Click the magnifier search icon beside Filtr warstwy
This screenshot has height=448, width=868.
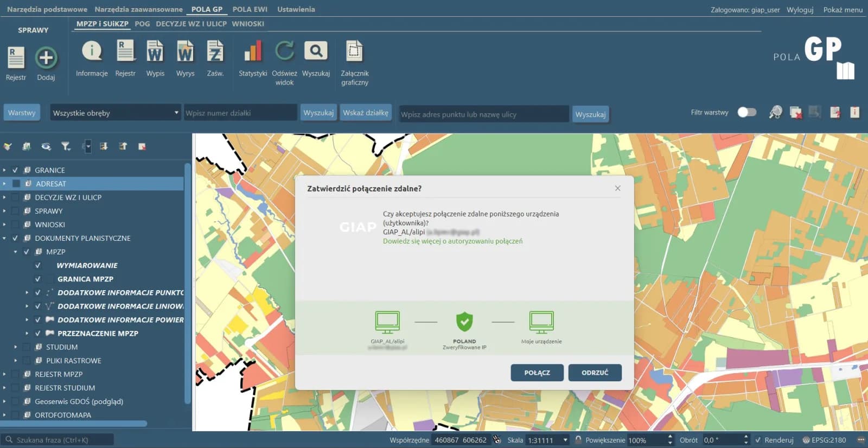(x=776, y=112)
